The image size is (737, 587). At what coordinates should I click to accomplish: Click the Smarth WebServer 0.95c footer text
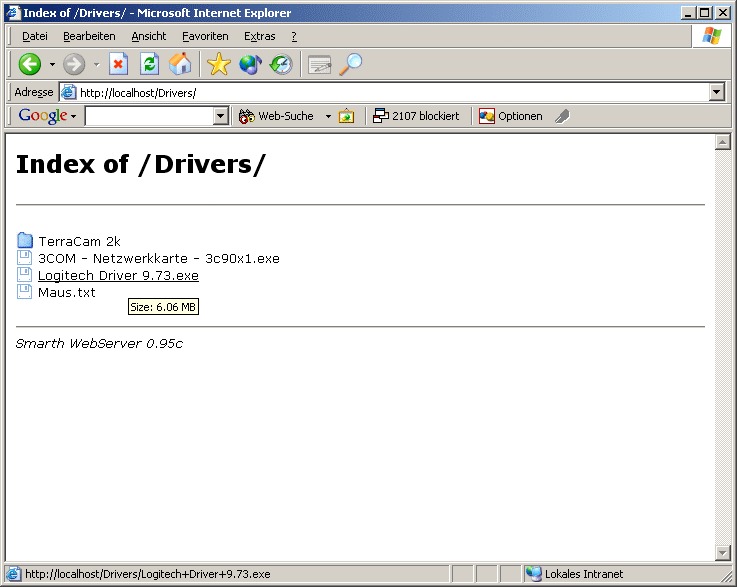point(99,344)
